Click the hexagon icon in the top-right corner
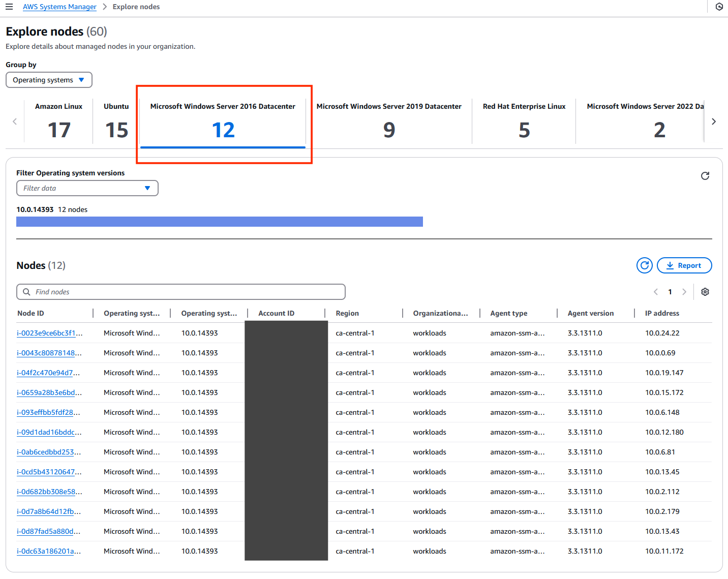Viewport: 728px width, 579px height. (719, 7)
